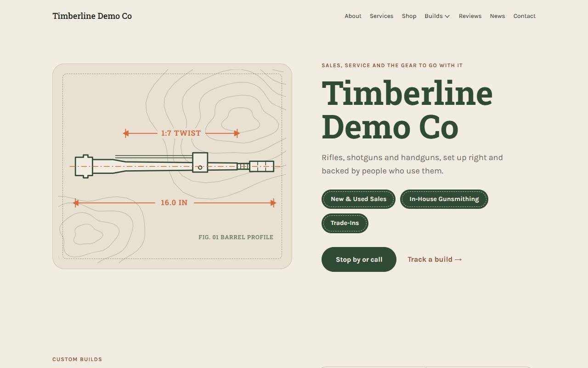Open the Contact page
This screenshot has height=368, width=588.
click(524, 16)
